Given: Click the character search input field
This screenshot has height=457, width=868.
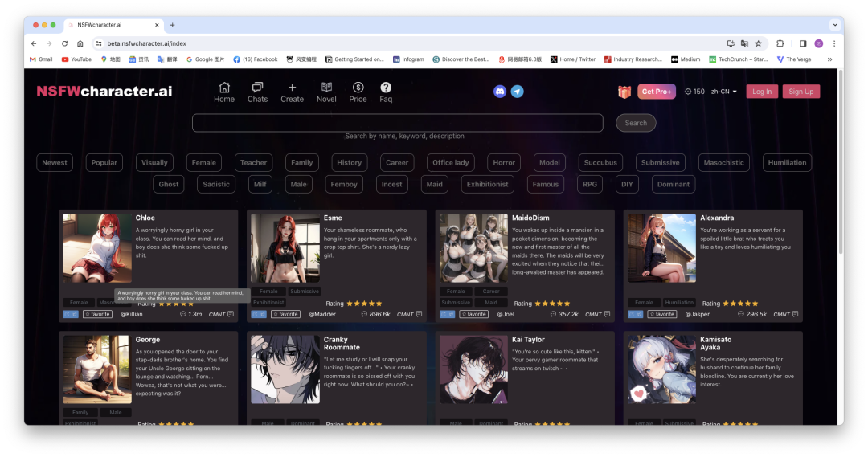Looking at the screenshot, I should [x=397, y=123].
